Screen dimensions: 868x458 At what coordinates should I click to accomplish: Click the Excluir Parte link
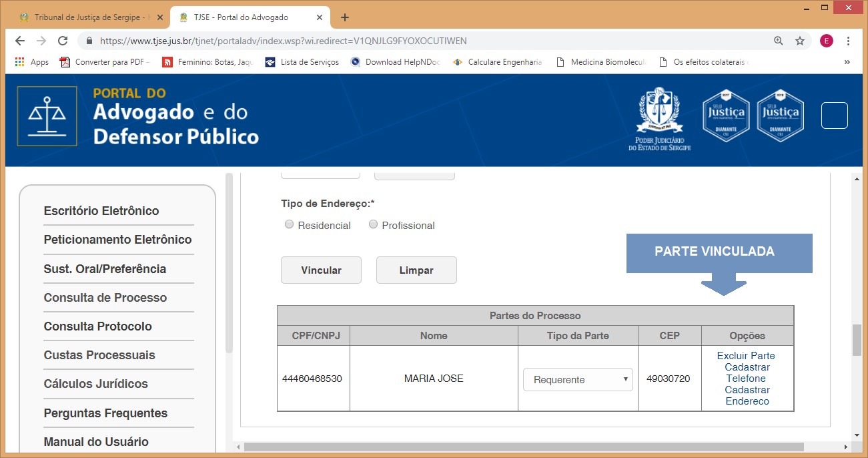[x=746, y=356]
